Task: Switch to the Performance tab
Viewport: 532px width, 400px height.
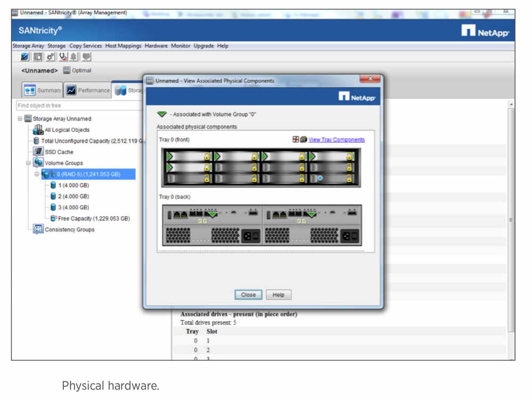Action: [88, 90]
